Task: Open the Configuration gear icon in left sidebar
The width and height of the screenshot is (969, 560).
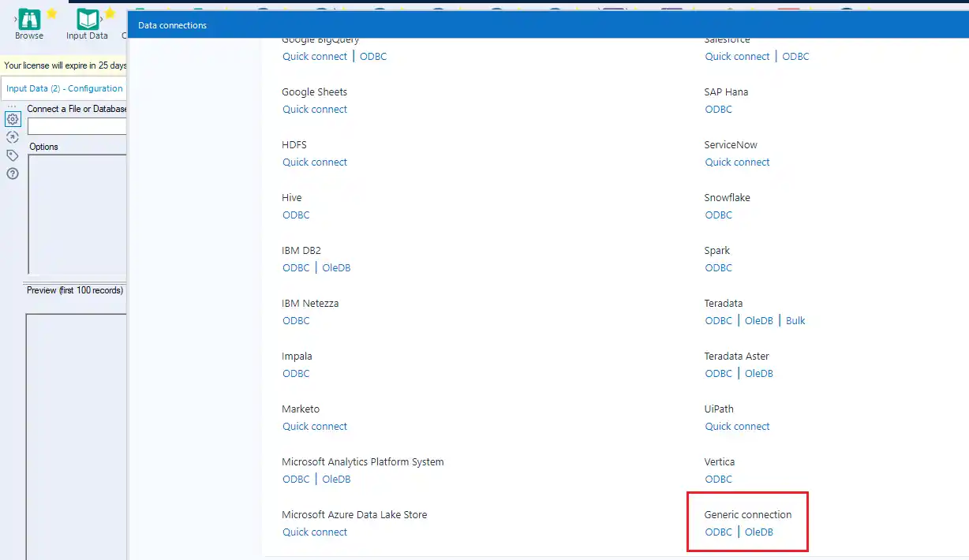Action: (x=12, y=119)
